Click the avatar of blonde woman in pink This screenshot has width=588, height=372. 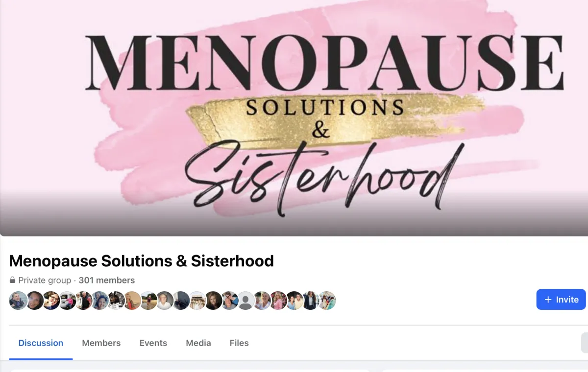(x=278, y=301)
